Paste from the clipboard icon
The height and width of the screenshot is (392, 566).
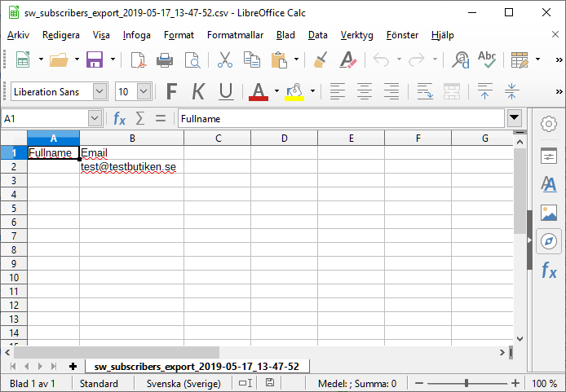pos(279,59)
